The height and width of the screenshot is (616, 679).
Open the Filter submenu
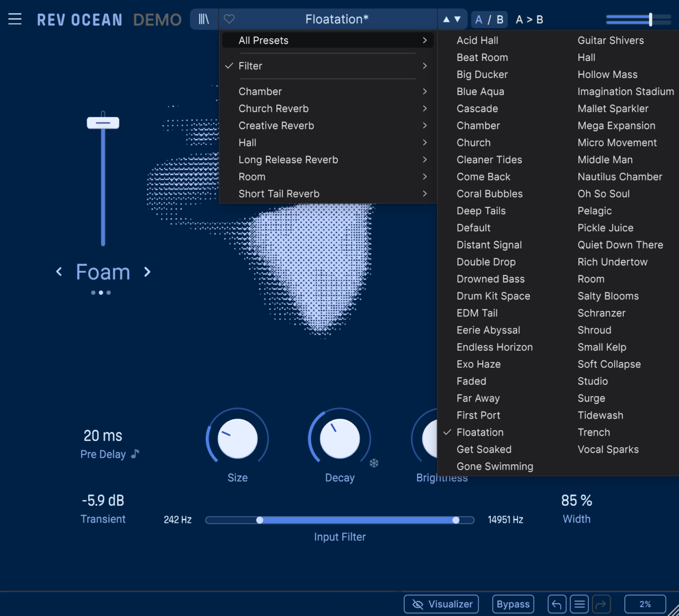(327, 66)
